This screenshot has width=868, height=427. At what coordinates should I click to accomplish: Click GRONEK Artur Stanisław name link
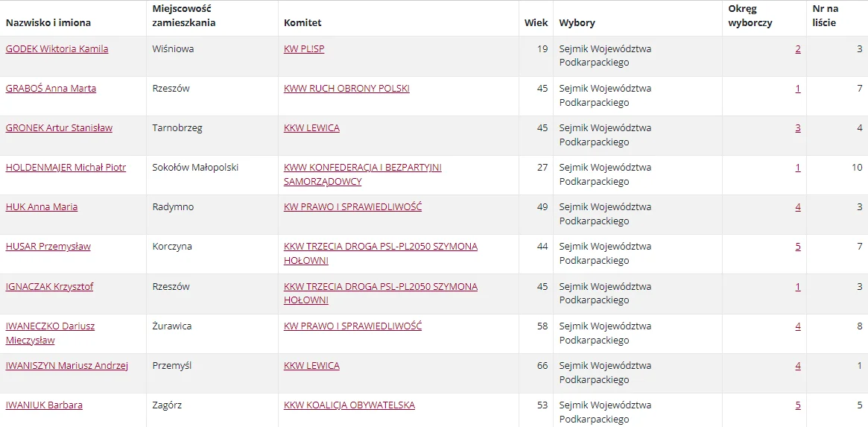coord(59,128)
